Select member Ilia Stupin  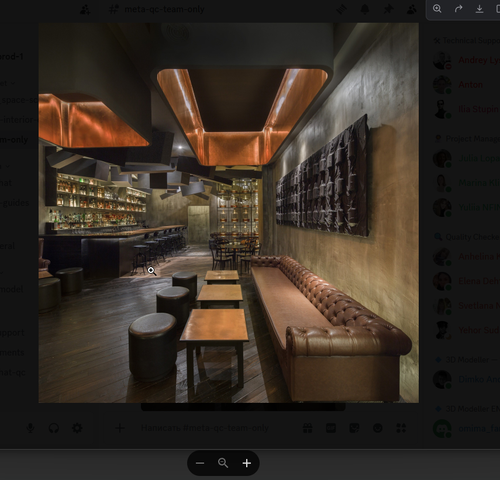click(x=466, y=109)
